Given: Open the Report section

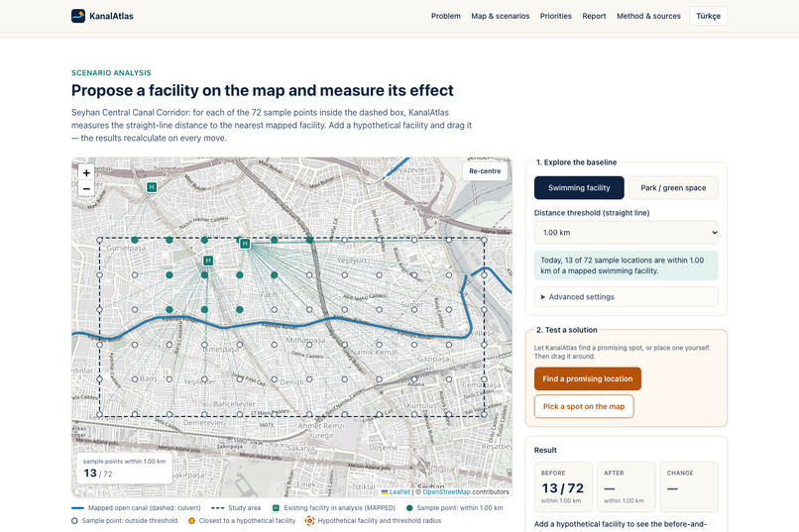Looking at the screenshot, I should 594,16.
